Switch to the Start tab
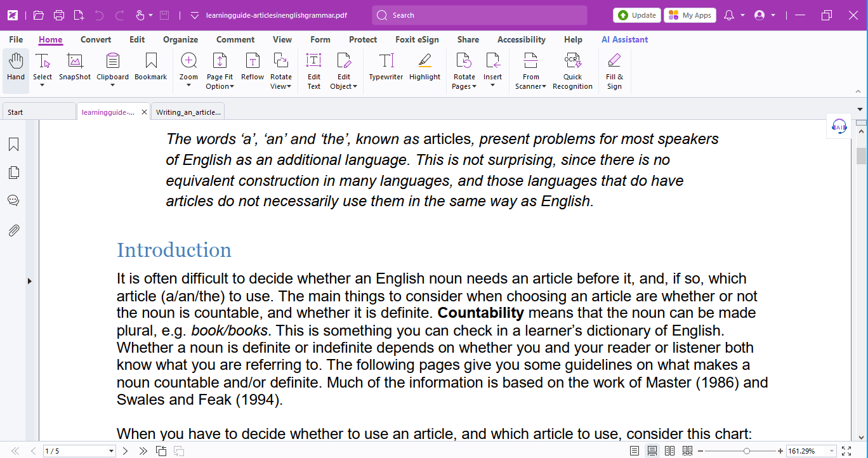This screenshot has width=868, height=458. tap(38, 112)
